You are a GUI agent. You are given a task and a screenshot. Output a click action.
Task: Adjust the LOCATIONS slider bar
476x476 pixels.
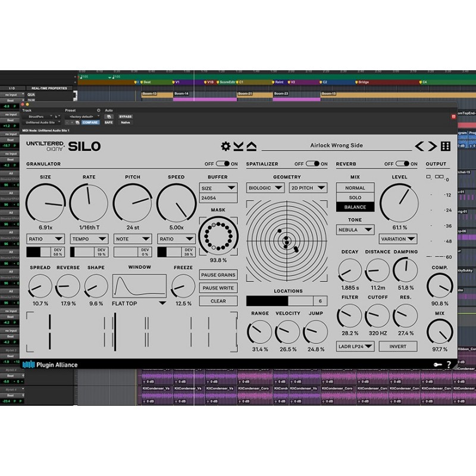(x=287, y=301)
